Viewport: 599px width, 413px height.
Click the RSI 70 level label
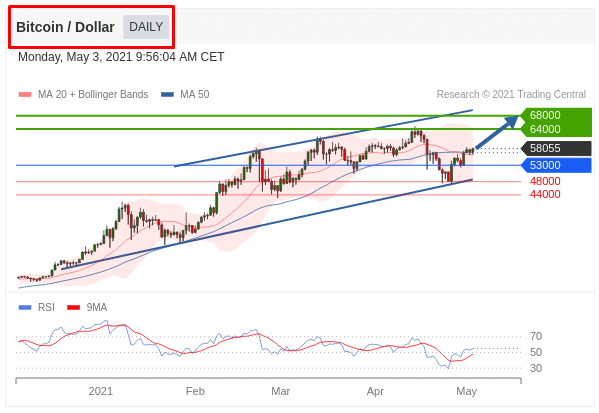pyautogui.click(x=536, y=336)
